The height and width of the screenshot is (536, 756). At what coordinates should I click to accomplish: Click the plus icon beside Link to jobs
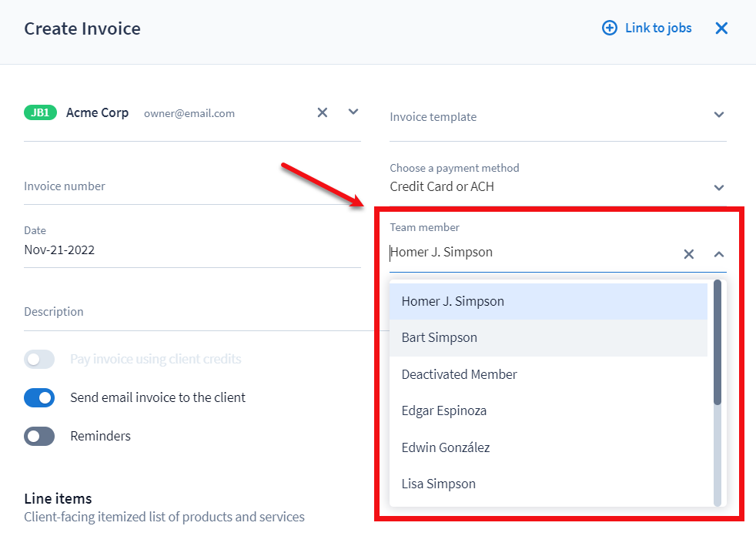pyautogui.click(x=609, y=28)
